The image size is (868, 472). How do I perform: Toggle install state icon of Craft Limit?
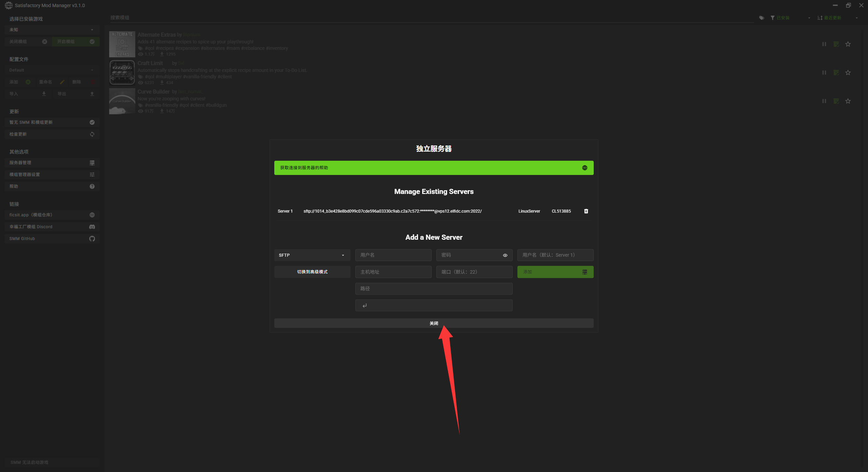836,73
